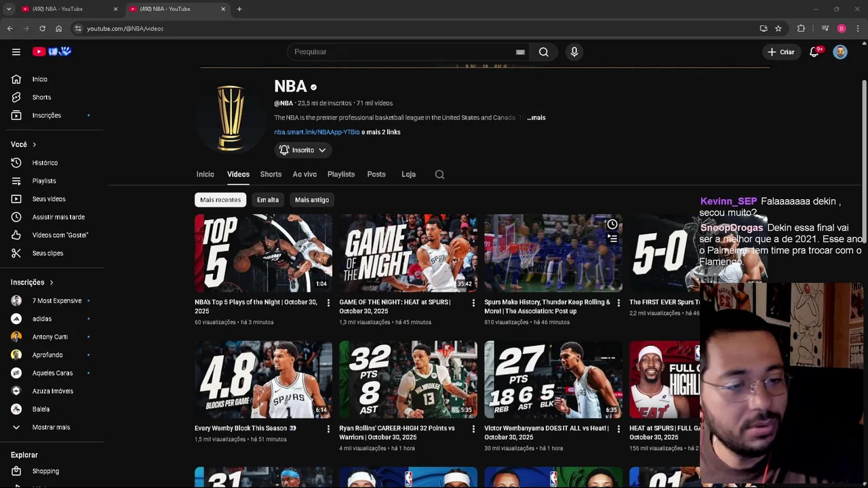Open the browser extensions menu
This screenshot has width=868, height=488.
coord(801,28)
